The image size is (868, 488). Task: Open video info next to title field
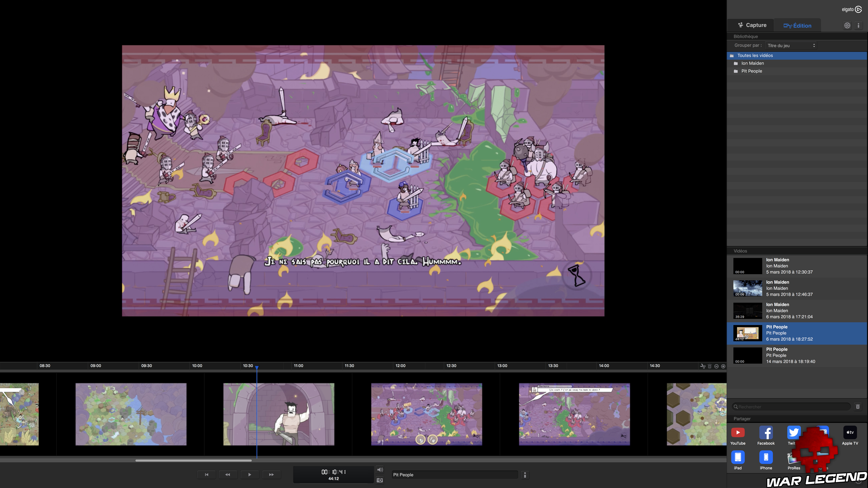click(x=525, y=475)
